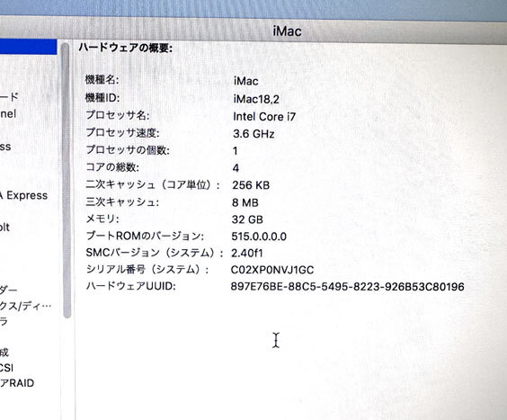Select sidebar item ending in 'nel'

point(8,113)
